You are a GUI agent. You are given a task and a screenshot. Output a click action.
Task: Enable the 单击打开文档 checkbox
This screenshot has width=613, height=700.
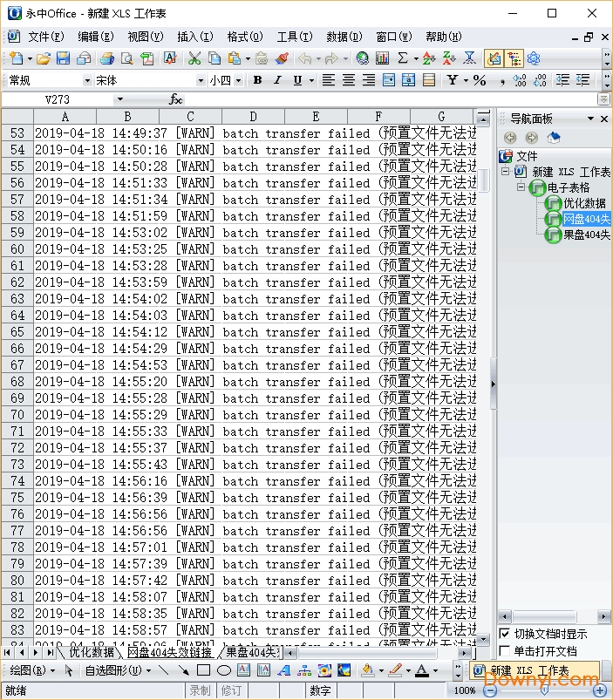[505, 651]
